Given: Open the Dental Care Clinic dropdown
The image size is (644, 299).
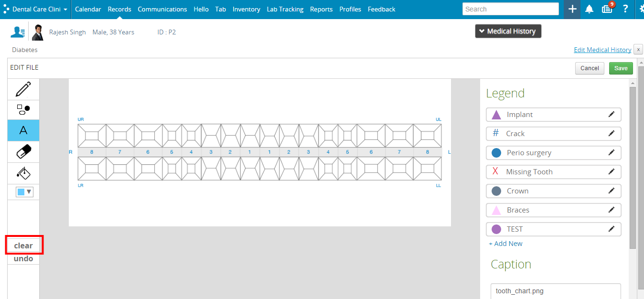Looking at the screenshot, I should (36, 9).
